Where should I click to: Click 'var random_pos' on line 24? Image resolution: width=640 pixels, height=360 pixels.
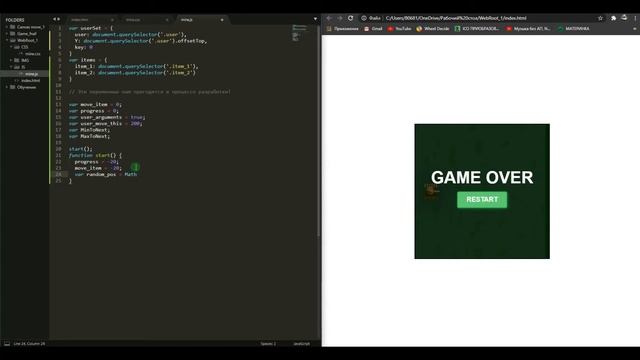[96, 174]
